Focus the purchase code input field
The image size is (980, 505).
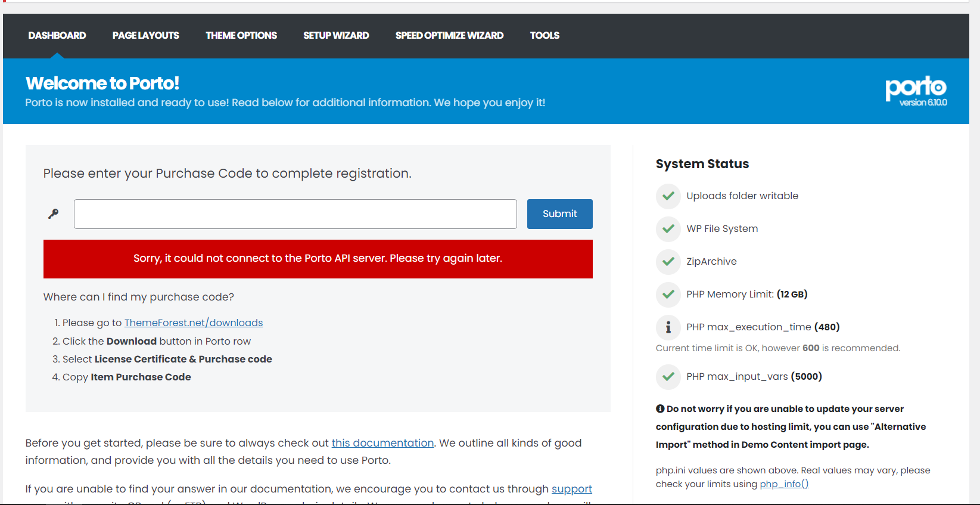[x=295, y=214]
